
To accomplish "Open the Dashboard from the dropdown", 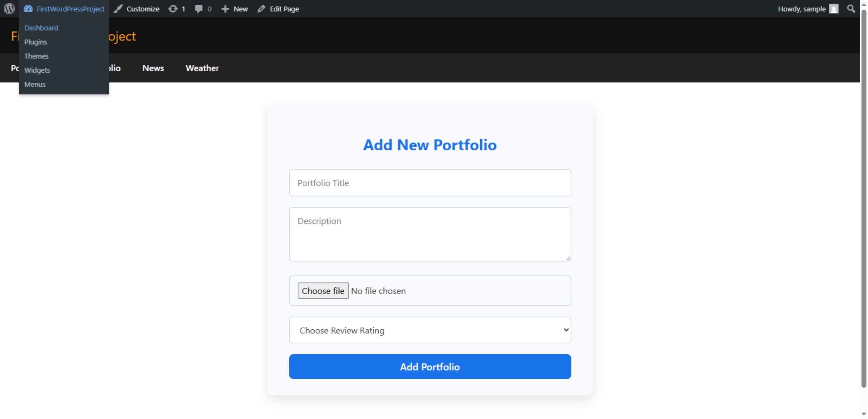I will click(41, 27).
